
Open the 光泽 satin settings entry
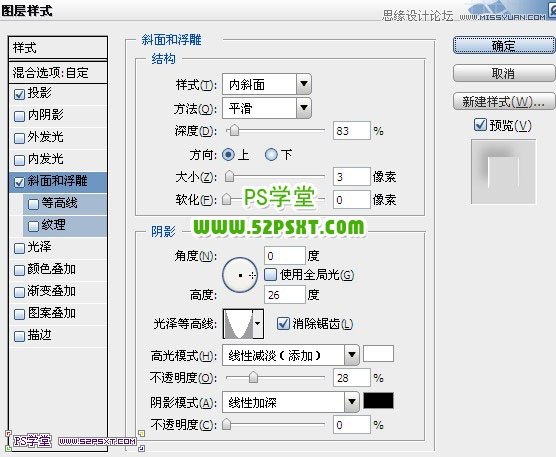coord(40,247)
